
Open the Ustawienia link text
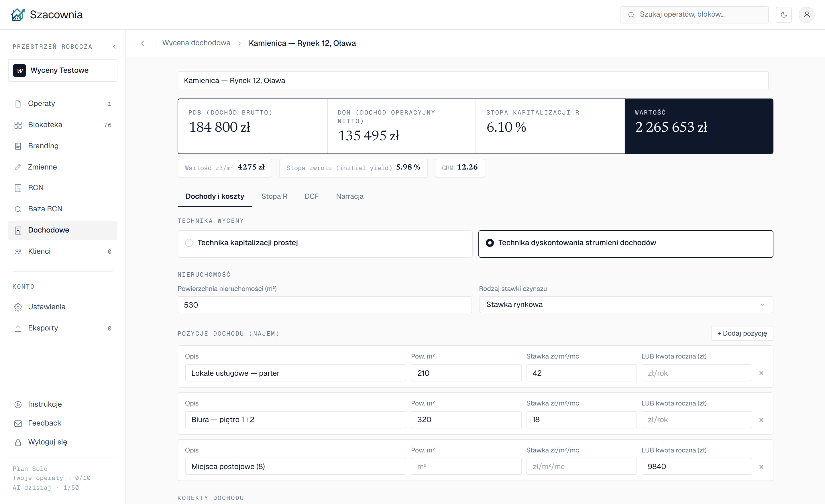coord(47,306)
